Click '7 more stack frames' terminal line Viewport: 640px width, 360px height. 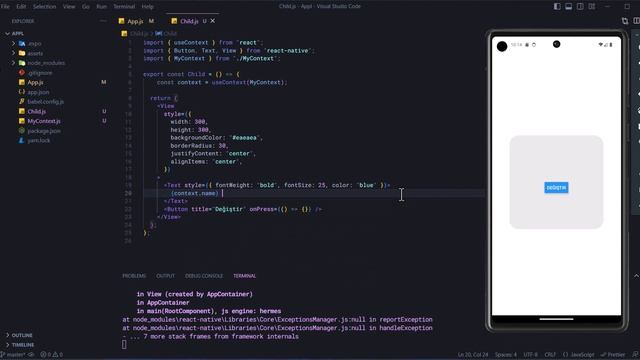[210, 337]
